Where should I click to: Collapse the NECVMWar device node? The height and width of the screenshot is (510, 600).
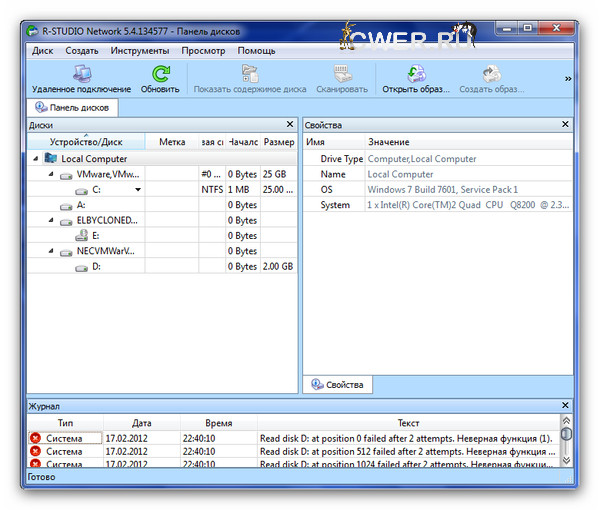52,251
